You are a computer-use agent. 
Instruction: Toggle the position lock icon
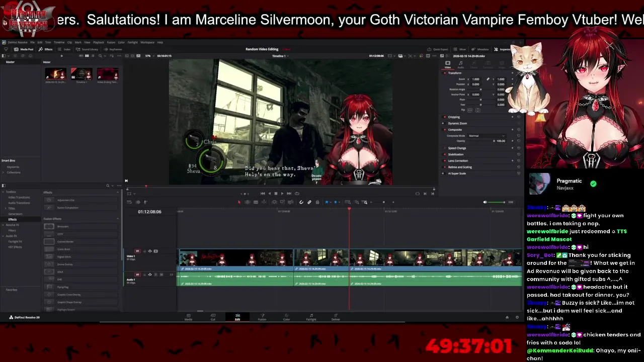click(317, 202)
